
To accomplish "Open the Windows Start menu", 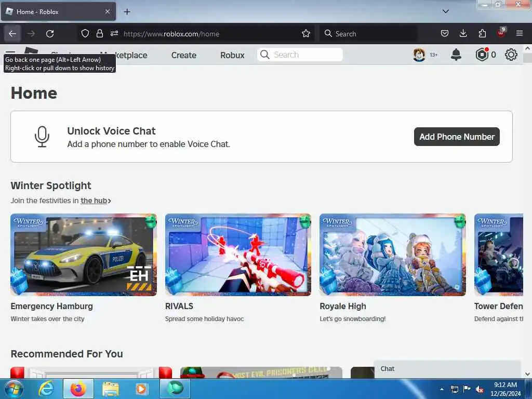I will [x=13, y=389].
